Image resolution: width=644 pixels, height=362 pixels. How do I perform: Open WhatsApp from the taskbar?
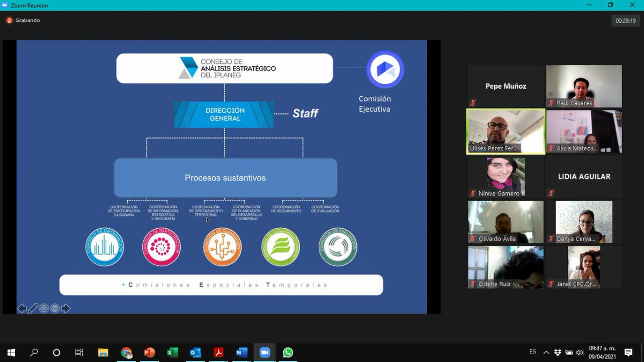click(x=288, y=352)
